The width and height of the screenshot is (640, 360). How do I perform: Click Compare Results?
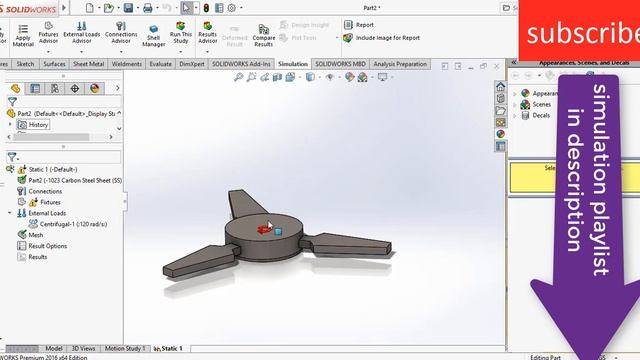pos(264,36)
